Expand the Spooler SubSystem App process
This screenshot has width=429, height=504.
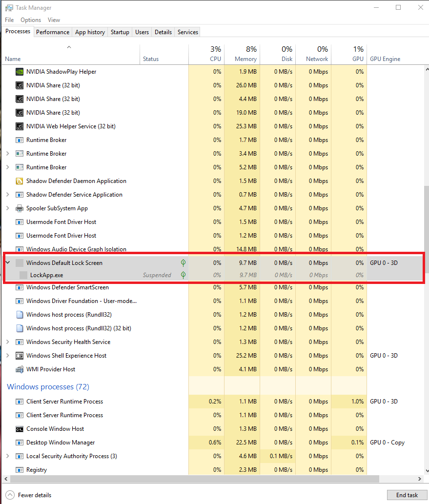click(x=7, y=208)
